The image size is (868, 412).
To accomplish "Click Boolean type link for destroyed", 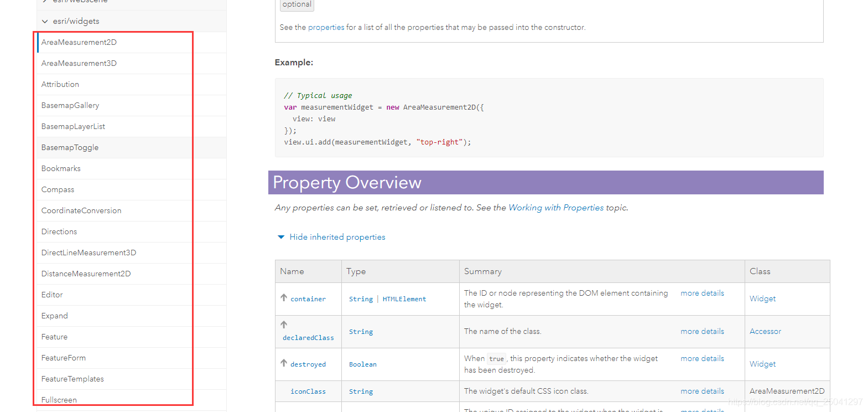I will pyautogui.click(x=363, y=364).
